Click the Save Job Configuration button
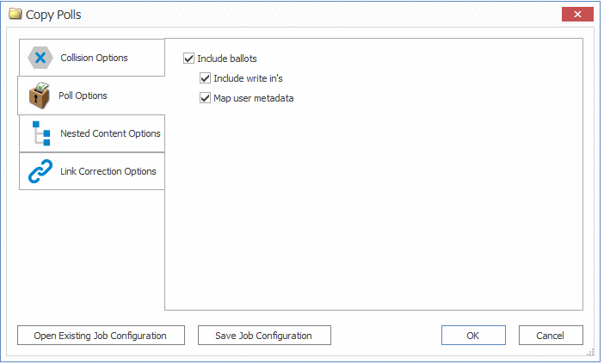Viewport: 604px width, 364px height. (x=264, y=336)
